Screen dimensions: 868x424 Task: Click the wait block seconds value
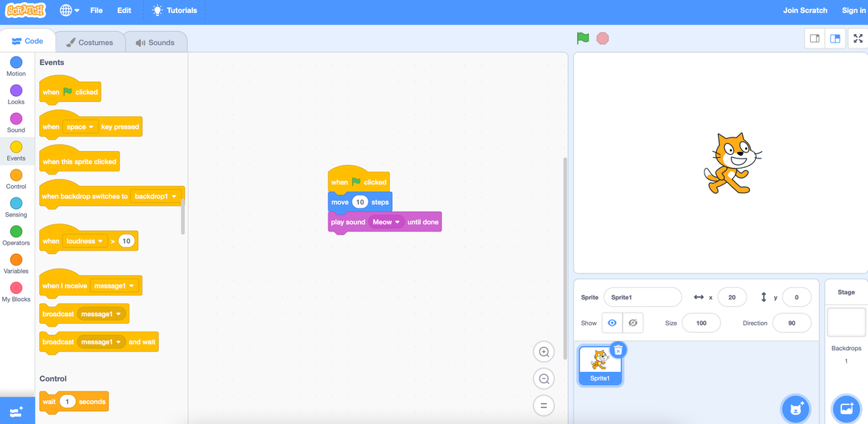pyautogui.click(x=67, y=402)
